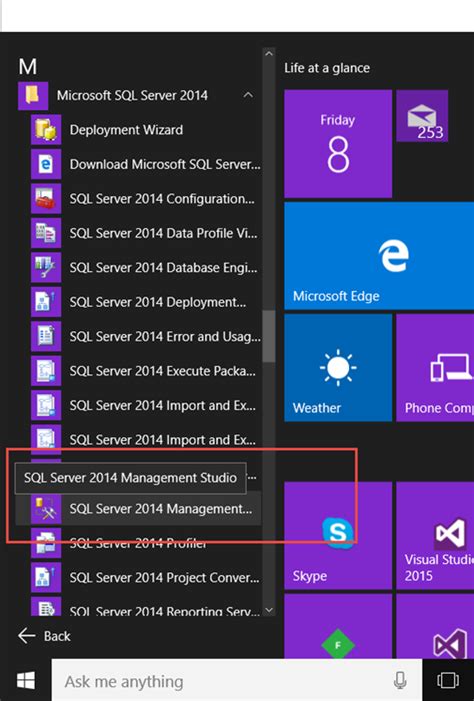Screen dimensions: 474x701
Task: Click the SQL Server 2014 Reporting Services icon
Action: tap(46, 607)
